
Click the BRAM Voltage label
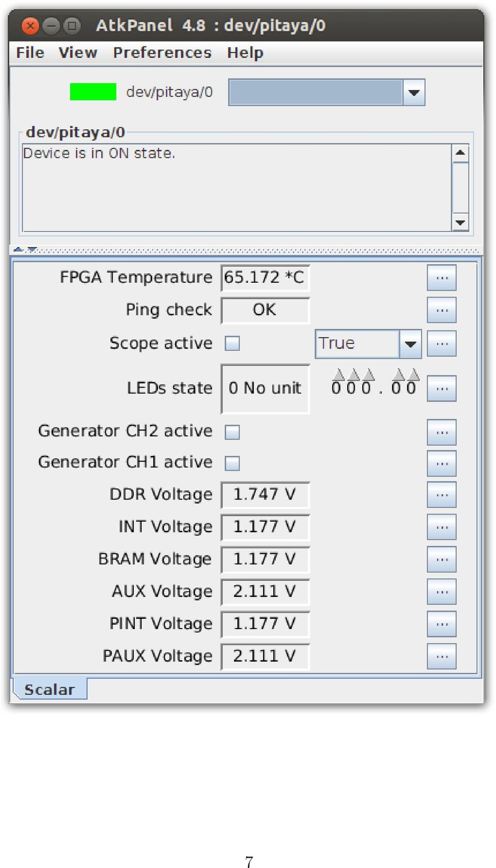pyautogui.click(x=155, y=559)
